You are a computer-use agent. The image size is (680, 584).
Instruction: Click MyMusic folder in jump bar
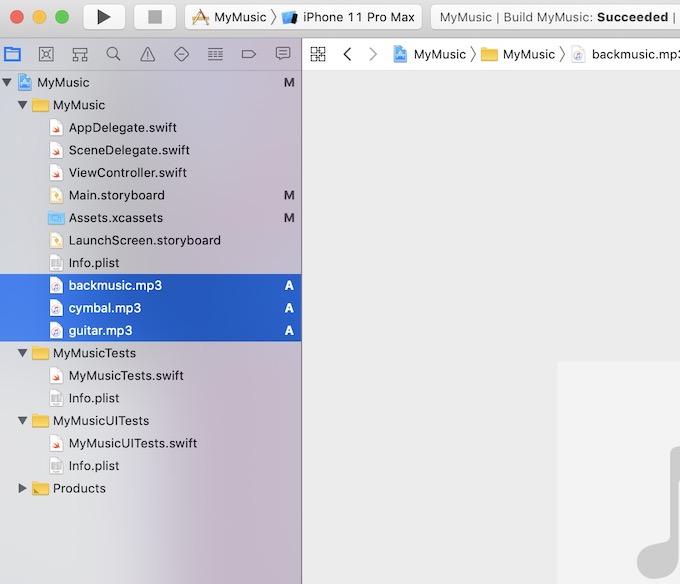[518, 54]
